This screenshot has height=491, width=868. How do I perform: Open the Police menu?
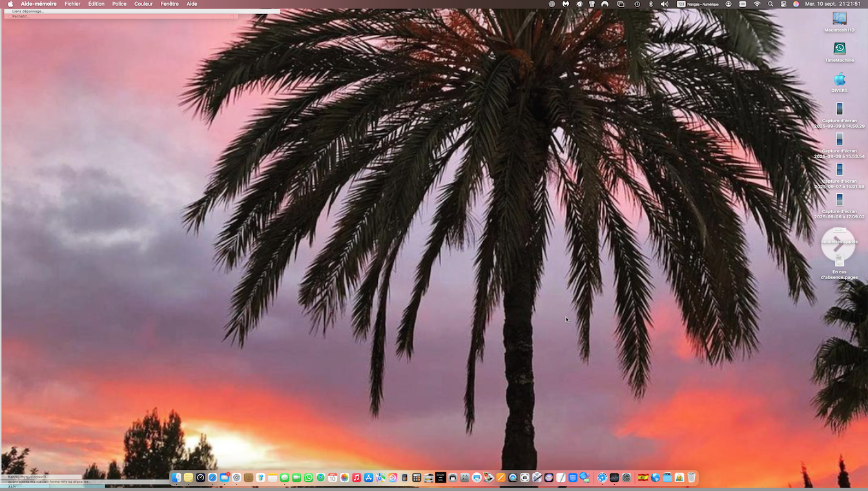119,4
